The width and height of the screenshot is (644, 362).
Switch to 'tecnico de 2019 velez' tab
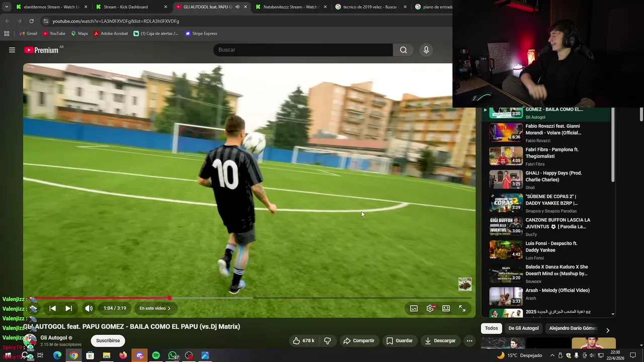point(370,7)
